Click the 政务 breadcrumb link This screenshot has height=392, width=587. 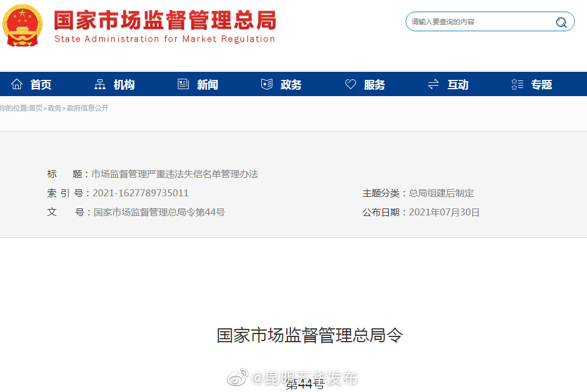pos(54,108)
